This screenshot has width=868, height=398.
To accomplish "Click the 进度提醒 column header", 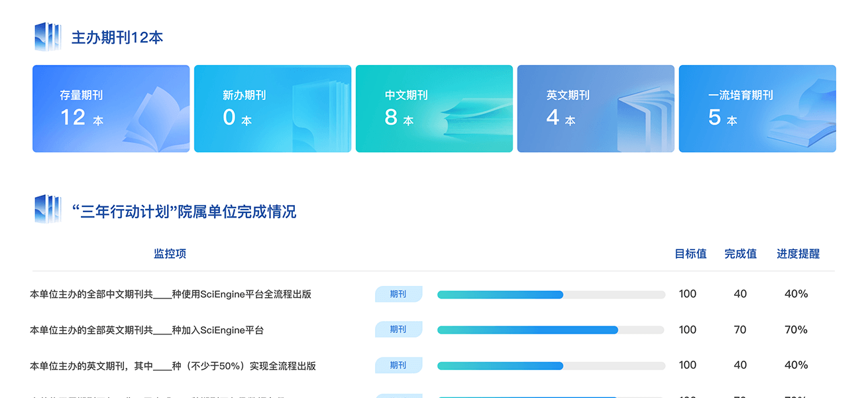I will pos(798,254).
